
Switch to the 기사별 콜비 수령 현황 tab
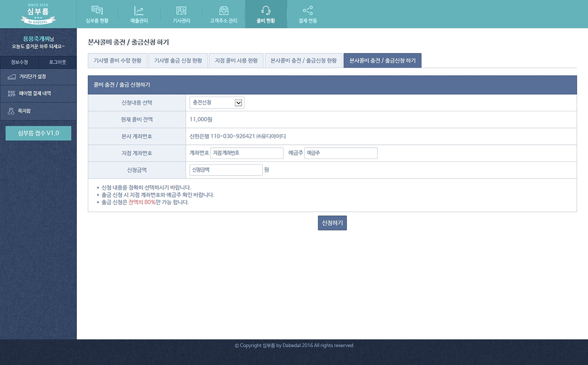pos(117,60)
